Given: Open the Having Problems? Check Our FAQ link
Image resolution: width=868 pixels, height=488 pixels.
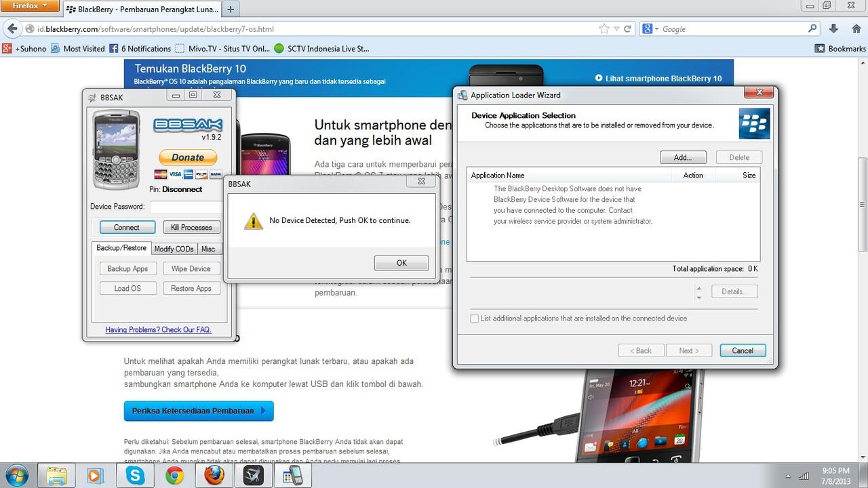Looking at the screenshot, I should 159,330.
